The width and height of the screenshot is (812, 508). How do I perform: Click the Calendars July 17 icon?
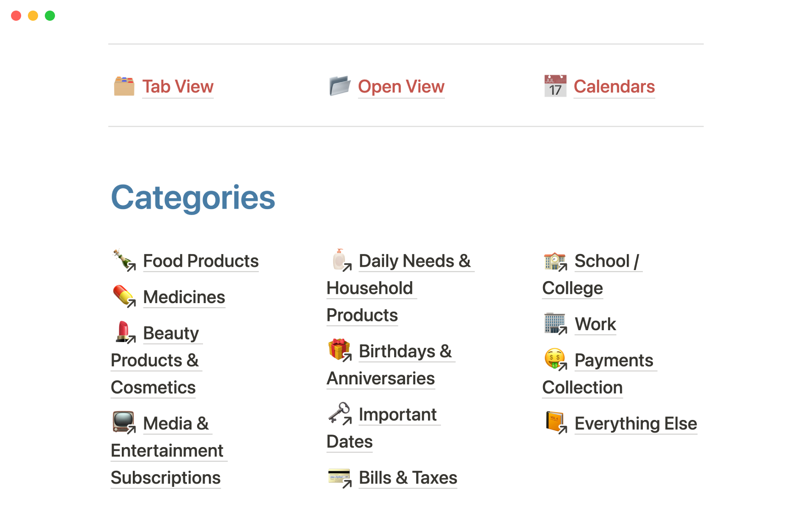[555, 86]
